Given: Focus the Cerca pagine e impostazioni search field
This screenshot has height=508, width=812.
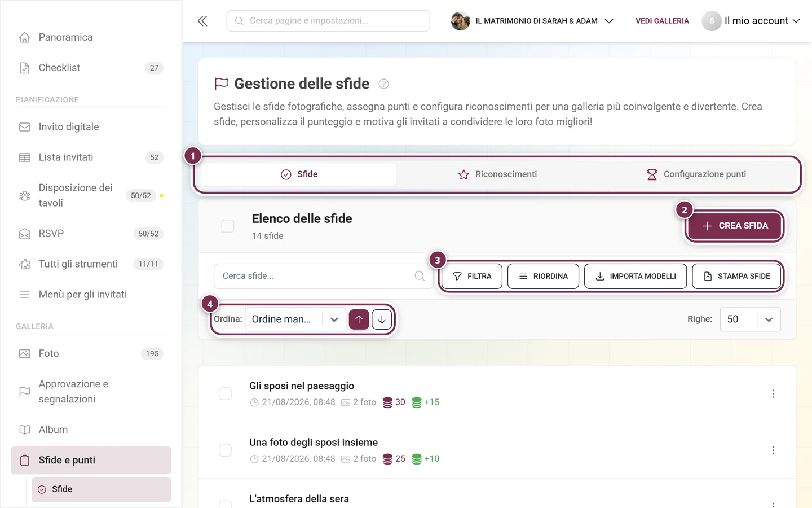Looking at the screenshot, I should point(328,21).
